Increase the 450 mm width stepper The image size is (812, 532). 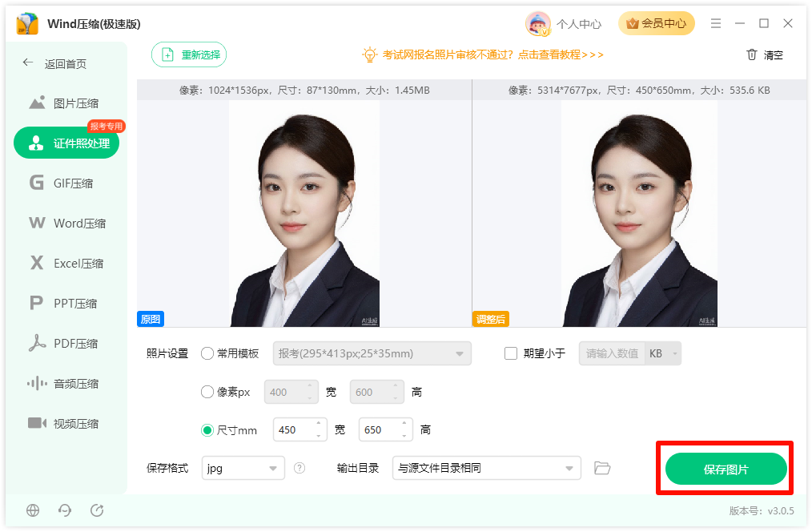[x=319, y=424]
